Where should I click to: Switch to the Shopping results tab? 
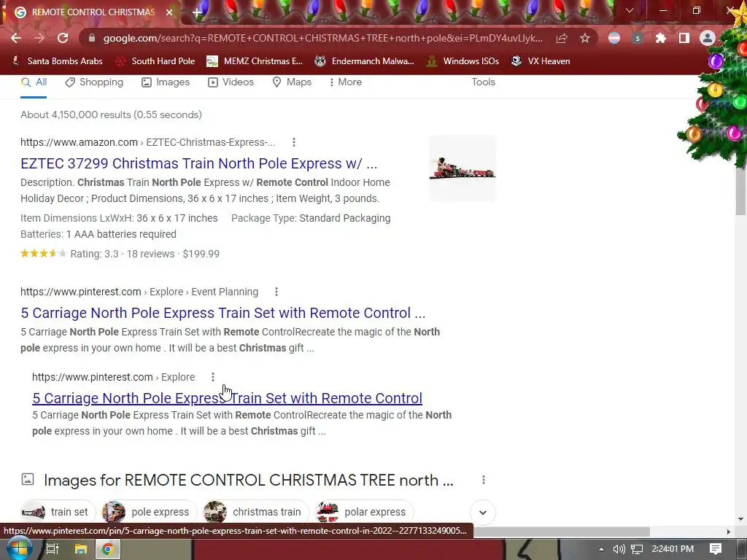(94, 82)
